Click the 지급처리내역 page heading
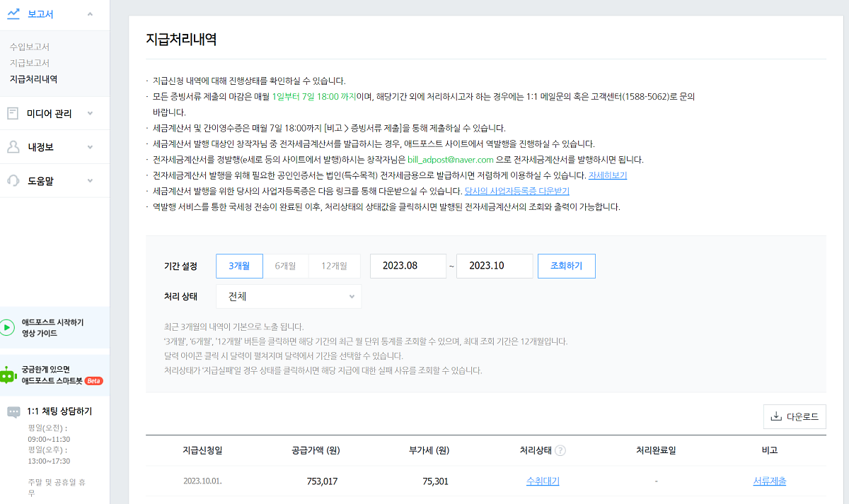The width and height of the screenshot is (849, 504). click(181, 39)
